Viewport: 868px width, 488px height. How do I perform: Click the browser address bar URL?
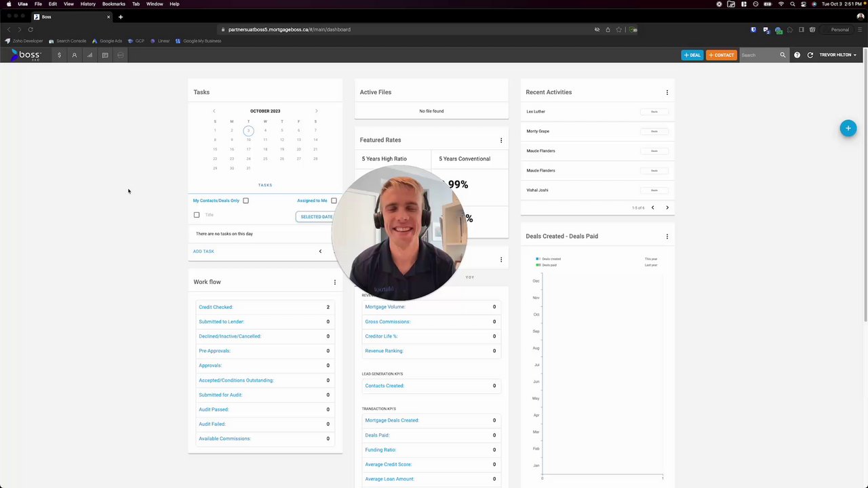pos(290,29)
